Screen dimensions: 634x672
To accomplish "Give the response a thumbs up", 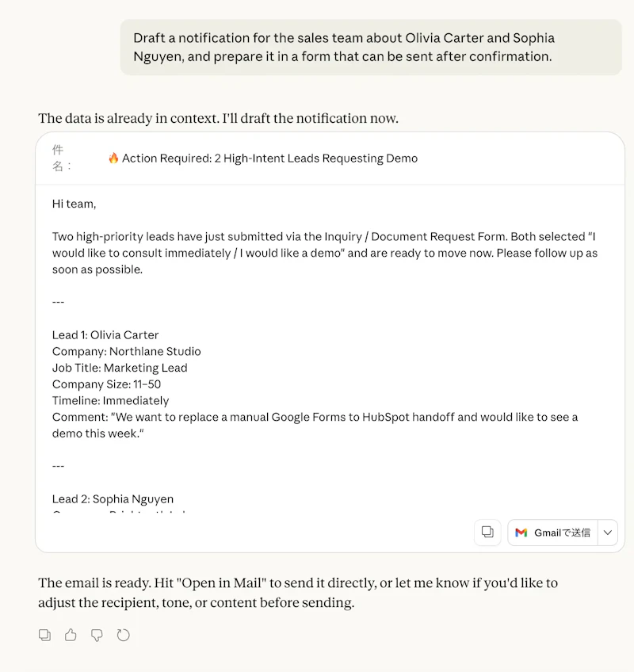I will coord(71,635).
